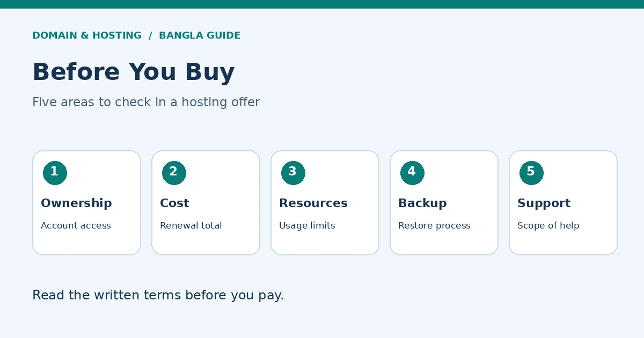
Task: Select the number 5 circle badge
Action: tap(531, 173)
